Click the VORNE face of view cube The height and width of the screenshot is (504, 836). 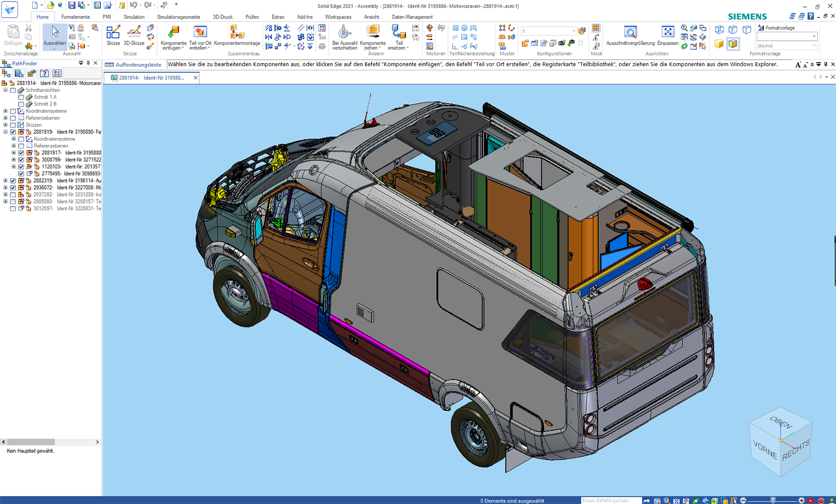point(765,449)
